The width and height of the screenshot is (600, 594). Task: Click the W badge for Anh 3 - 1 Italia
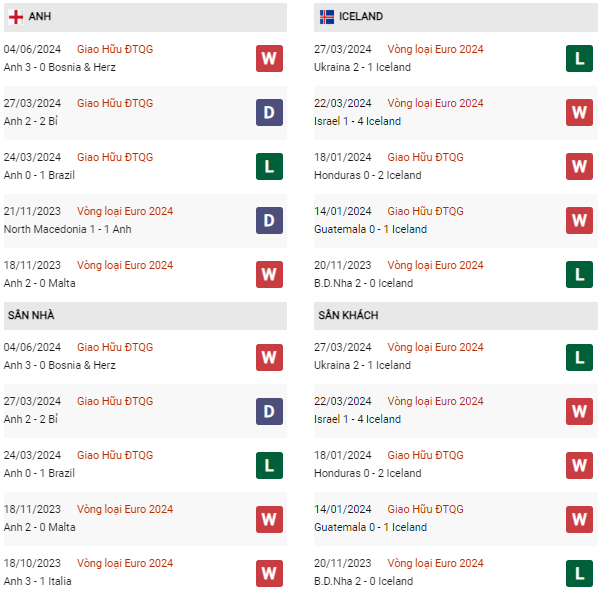268,572
